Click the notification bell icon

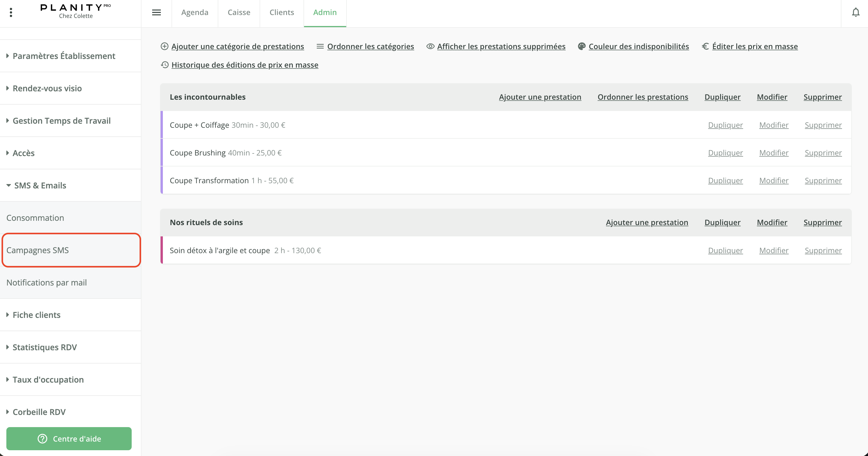pyautogui.click(x=856, y=12)
